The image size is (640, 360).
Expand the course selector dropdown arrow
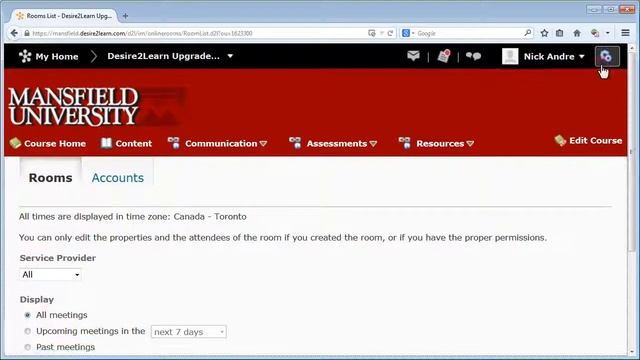click(x=230, y=56)
